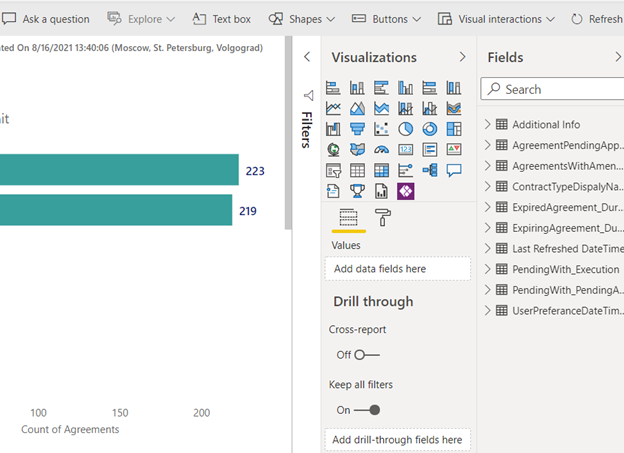Click the Text box button

(x=221, y=19)
